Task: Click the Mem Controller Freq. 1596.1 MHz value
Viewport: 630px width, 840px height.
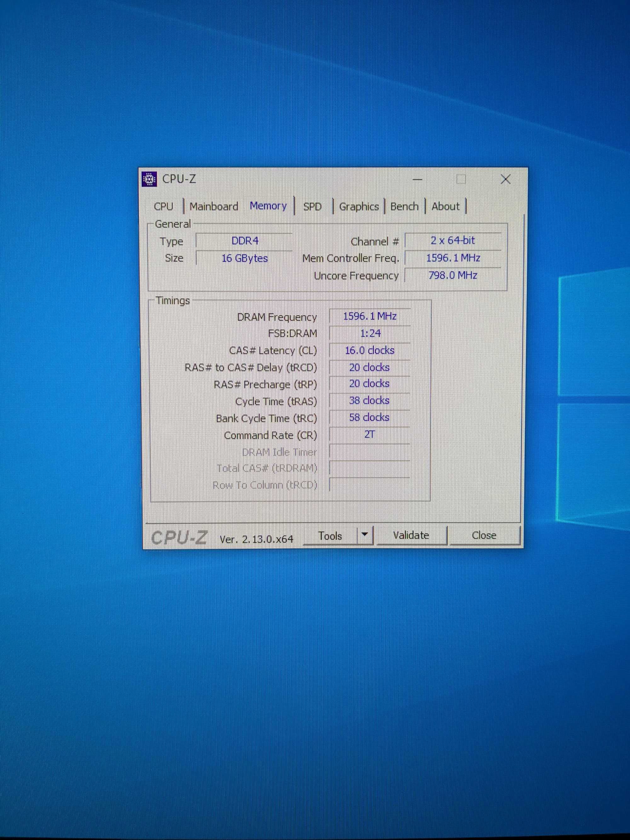Action: [453, 258]
